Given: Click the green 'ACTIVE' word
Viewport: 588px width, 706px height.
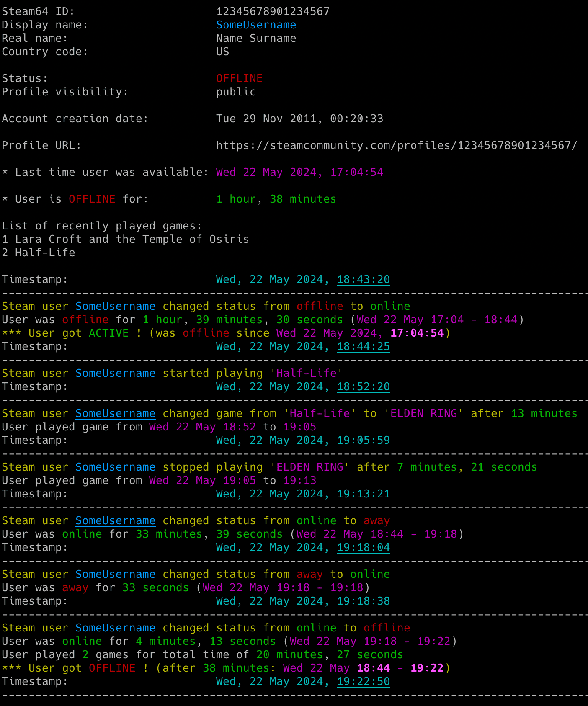Looking at the screenshot, I should 109,333.
